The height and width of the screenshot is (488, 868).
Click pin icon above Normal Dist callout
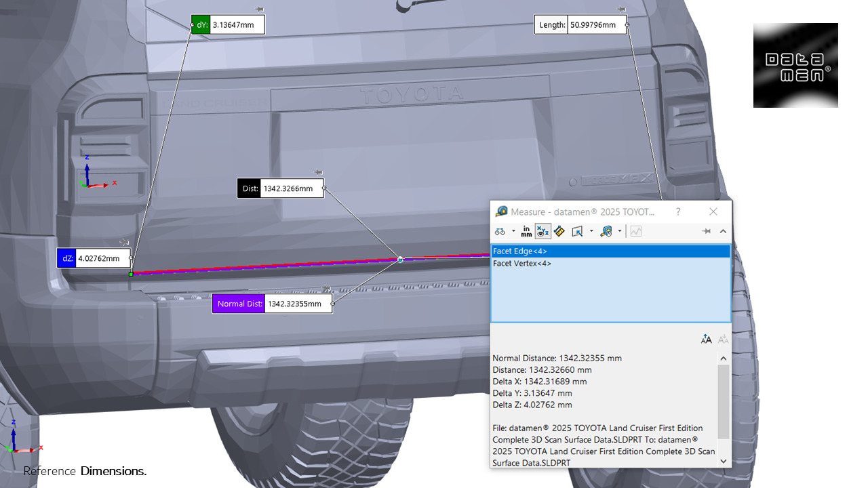[x=326, y=288]
